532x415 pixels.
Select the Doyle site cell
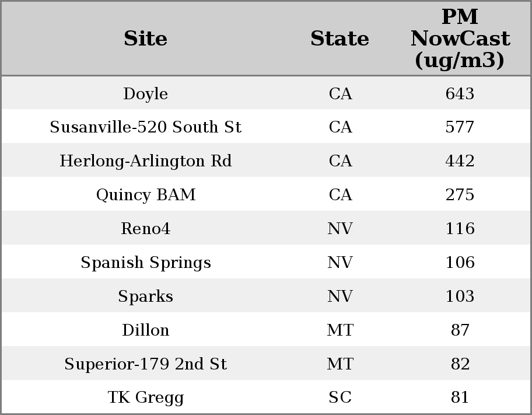pos(145,94)
